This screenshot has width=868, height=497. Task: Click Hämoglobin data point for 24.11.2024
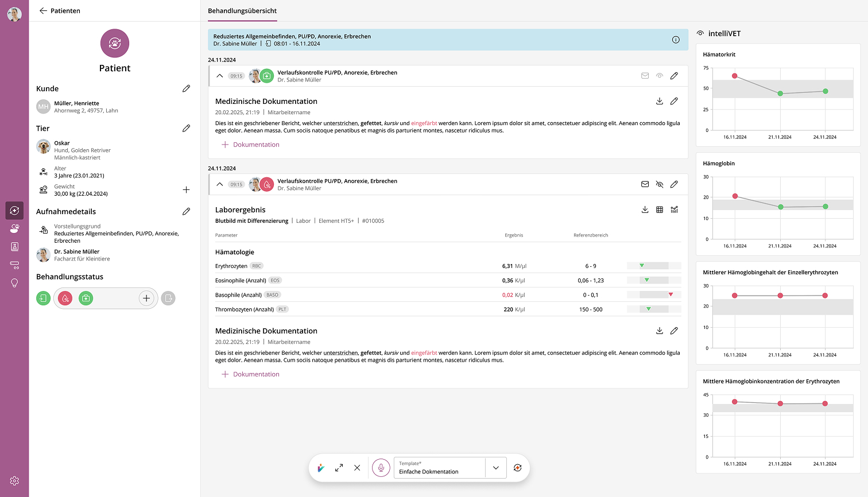826,207
